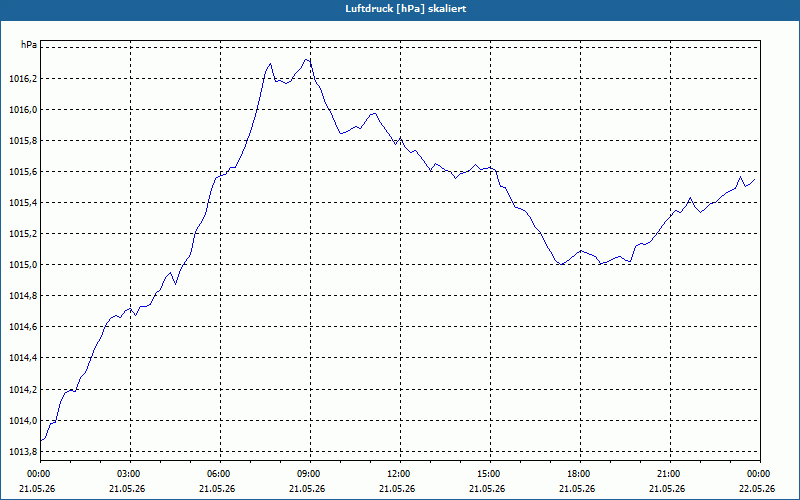The height and width of the screenshot is (500, 800).
Task: Select the 1015,8 y-axis label
Action: 22,141
